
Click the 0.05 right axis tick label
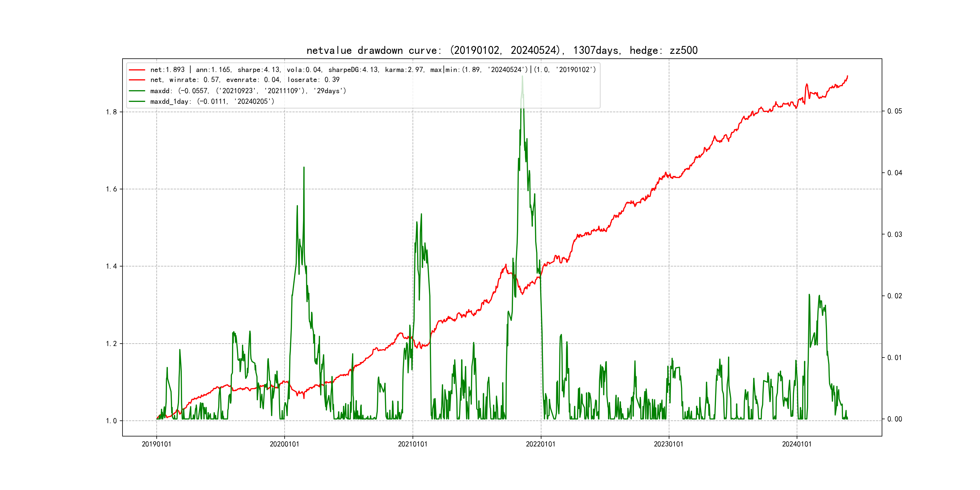tap(894, 111)
